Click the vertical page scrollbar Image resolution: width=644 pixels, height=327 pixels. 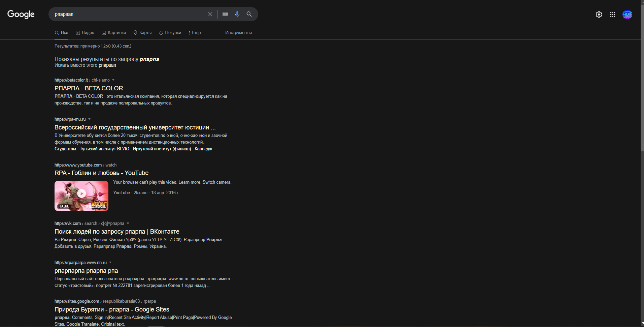pos(642,78)
